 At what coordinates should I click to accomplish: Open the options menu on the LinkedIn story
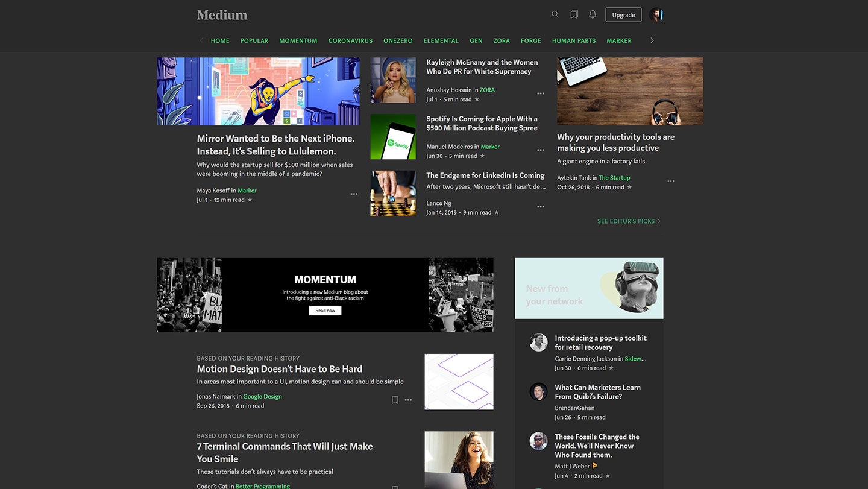(x=541, y=206)
